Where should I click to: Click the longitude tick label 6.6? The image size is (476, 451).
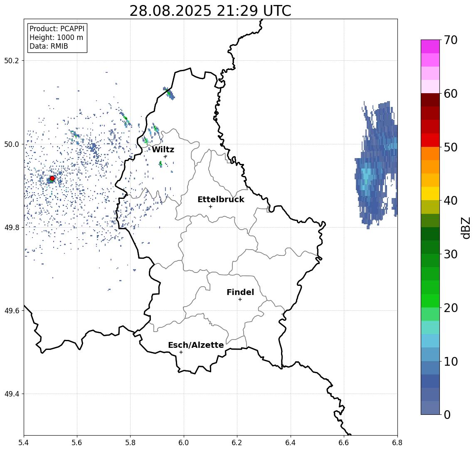[x=344, y=443]
